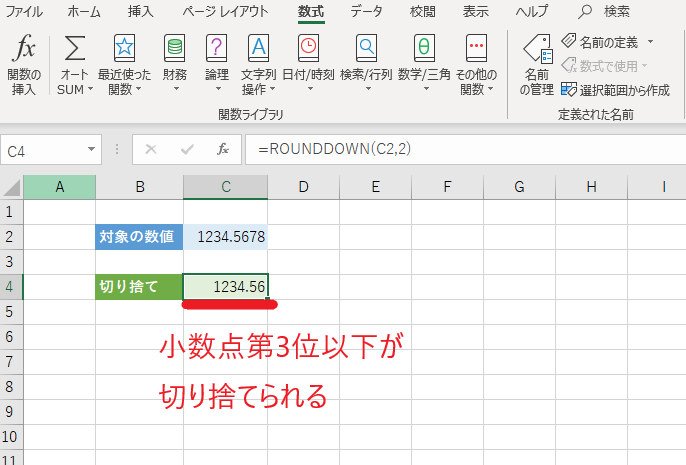Click the search magnifier icon 検索
686x465 pixels.
[x=584, y=12]
